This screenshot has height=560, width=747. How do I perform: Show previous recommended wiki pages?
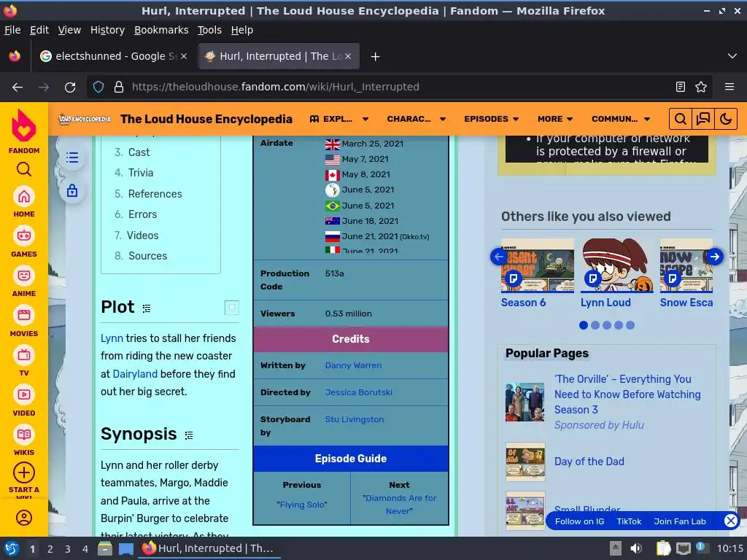[x=498, y=257]
